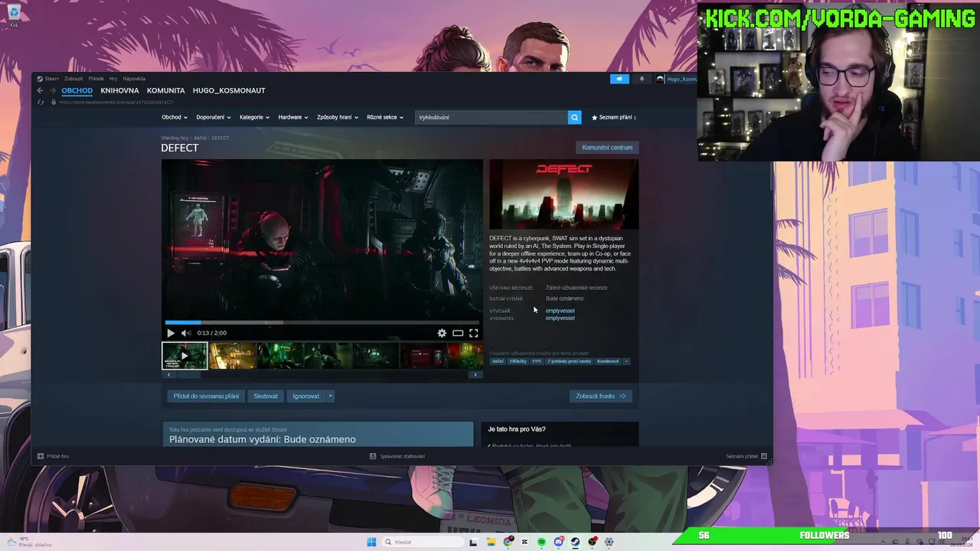
Task: Open HUGO_KOSMONAUT profile tab
Action: coord(229,90)
